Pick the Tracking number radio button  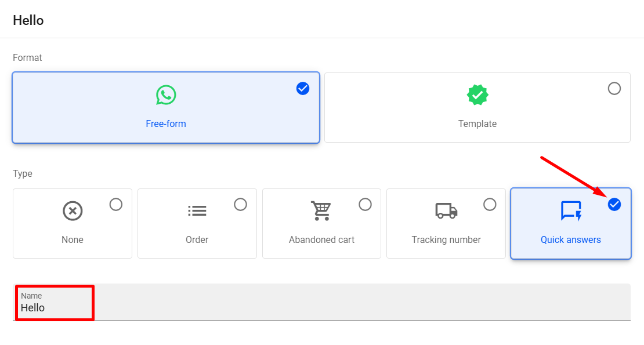490,205
